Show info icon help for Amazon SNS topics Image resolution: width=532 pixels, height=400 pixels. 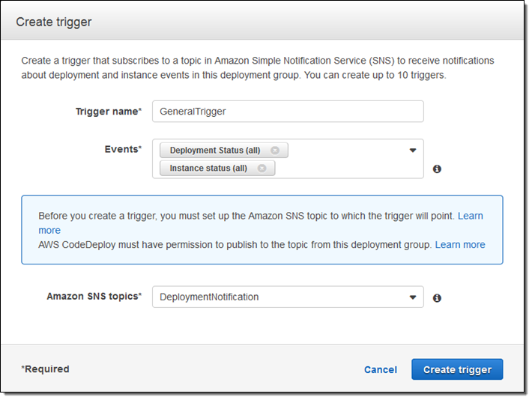437,298
